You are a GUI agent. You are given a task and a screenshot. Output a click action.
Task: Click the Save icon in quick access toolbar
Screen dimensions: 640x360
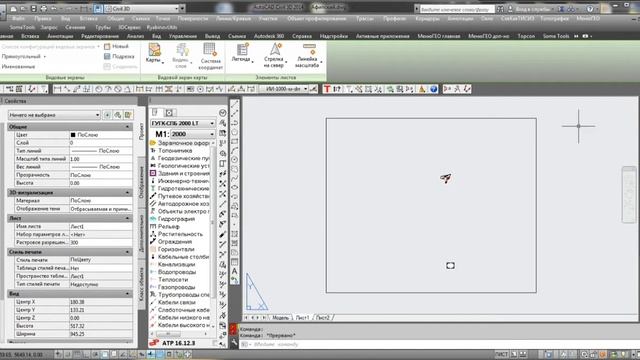[33, 9]
